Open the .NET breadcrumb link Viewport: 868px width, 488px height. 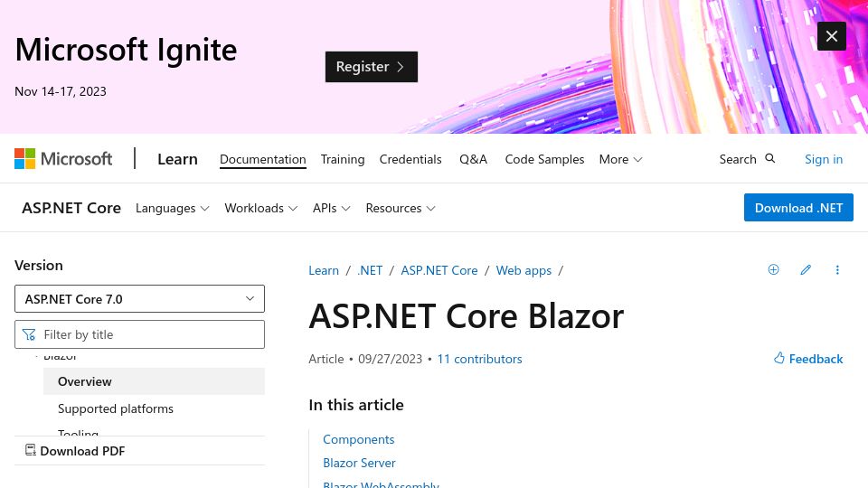pyautogui.click(x=370, y=270)
